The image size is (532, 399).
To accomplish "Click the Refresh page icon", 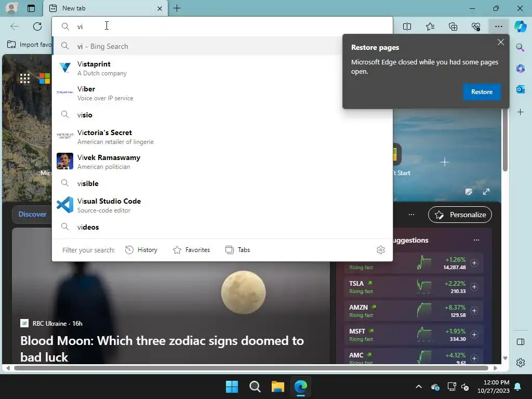I will 37,26.
